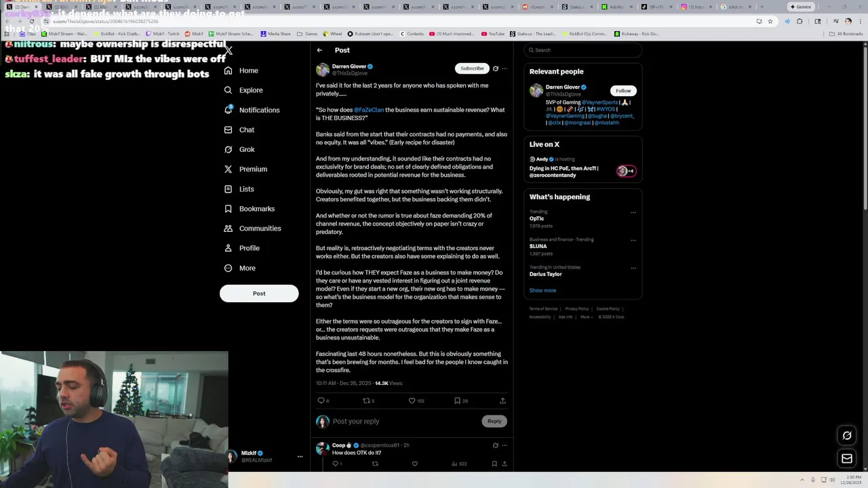Follow Darren Glover in Relevant people
The width and height of the screenshot is (868, 488).
click(x=623, y=90)
